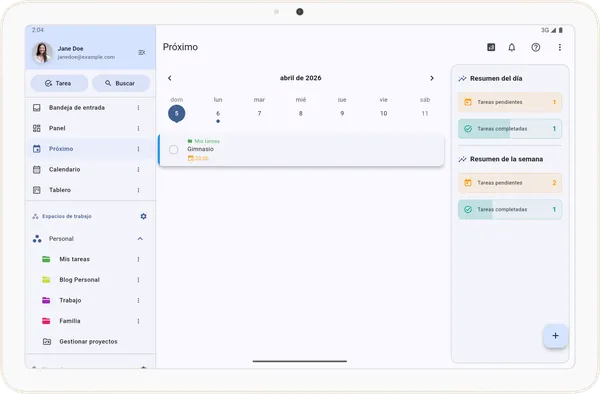Open Próximo row options menu
The image size is (600, 394).
139,149
